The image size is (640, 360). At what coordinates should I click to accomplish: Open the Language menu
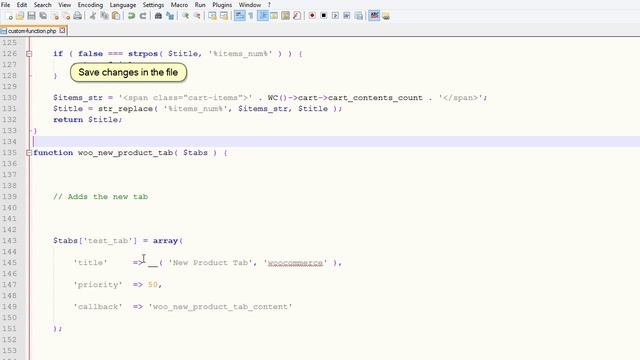click(123, 5)
